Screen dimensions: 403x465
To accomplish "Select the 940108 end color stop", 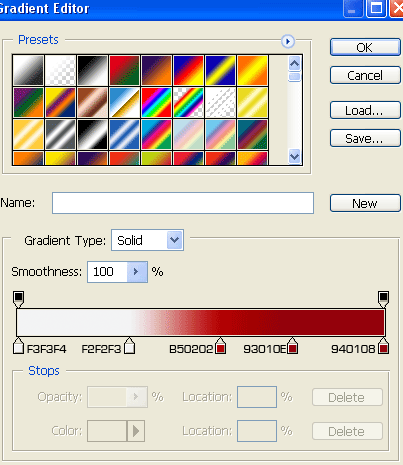I will [x=383, y=346].
